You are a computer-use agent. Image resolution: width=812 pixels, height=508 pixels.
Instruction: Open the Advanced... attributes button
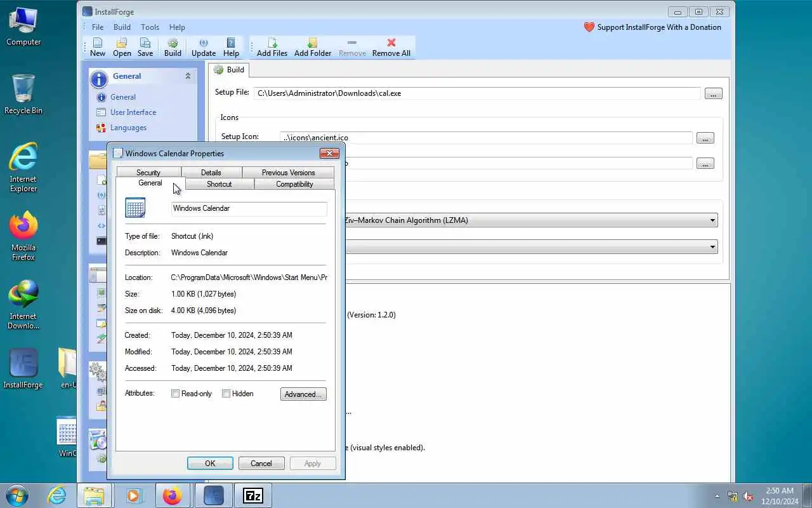pos(303,394)
